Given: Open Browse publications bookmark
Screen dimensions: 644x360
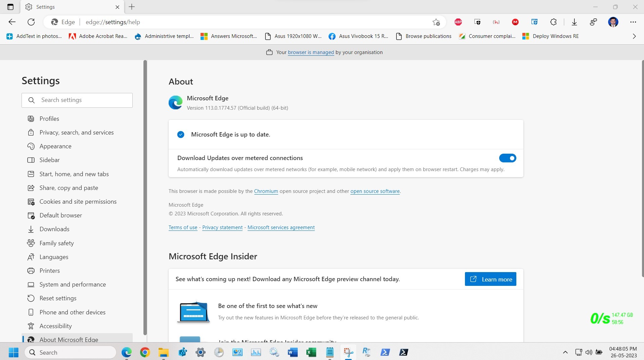Looking at the screenshot, I should point(424,36).
